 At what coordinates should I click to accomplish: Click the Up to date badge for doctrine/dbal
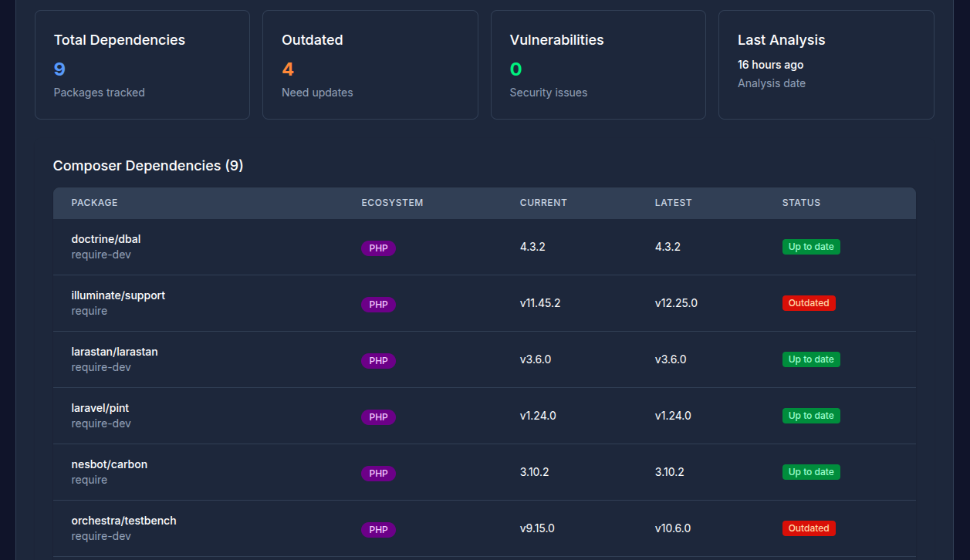pos(810,247)
